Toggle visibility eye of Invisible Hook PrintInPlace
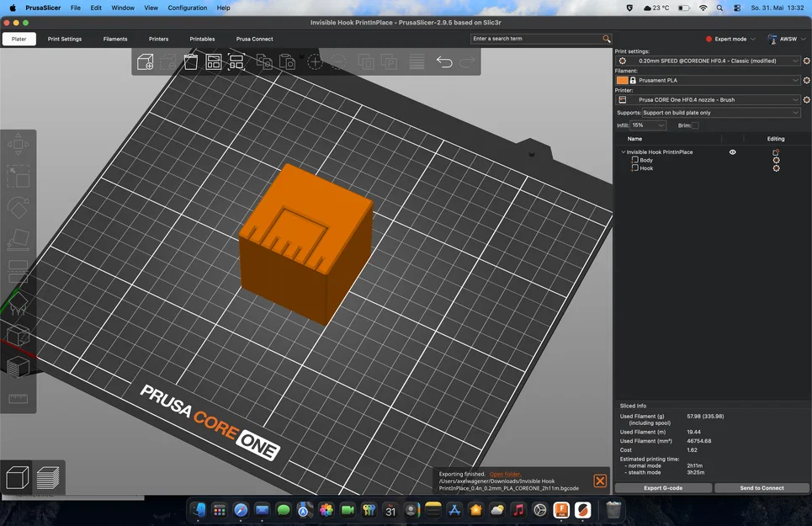Image resolution: width=812 pixels, height=526 pixels. tap(732, 152)
